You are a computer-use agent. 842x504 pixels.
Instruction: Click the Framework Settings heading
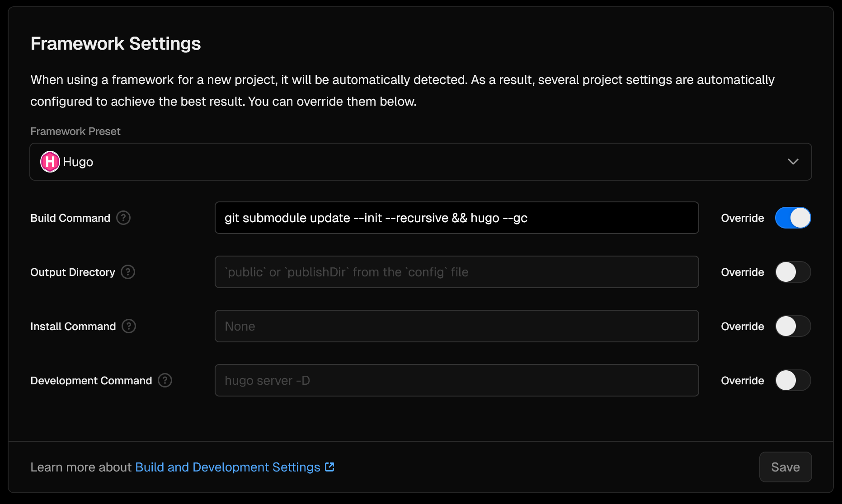116,44
